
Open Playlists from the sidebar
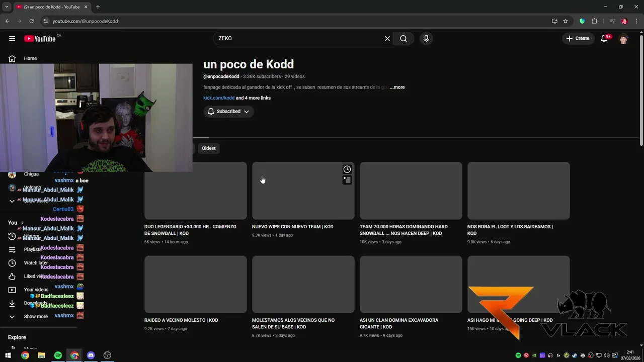click(33, 249)
